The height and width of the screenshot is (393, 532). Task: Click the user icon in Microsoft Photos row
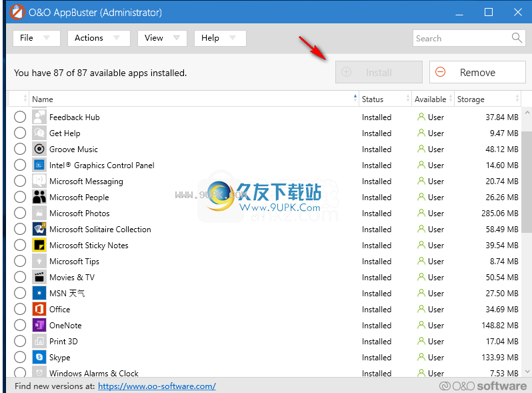[x=421, y=213]
